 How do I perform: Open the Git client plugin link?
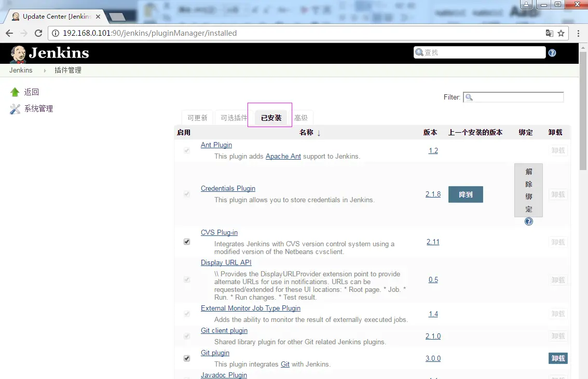[224, 331]
